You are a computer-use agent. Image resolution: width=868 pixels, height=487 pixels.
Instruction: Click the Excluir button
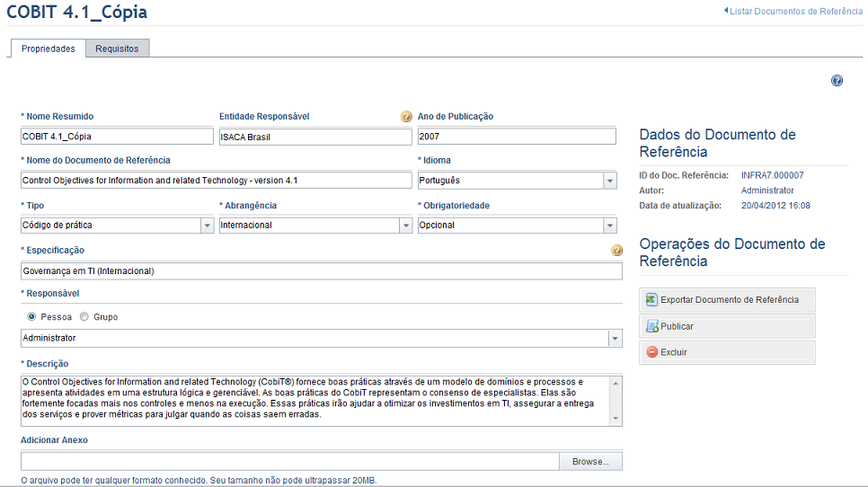(x=727, y=352)
